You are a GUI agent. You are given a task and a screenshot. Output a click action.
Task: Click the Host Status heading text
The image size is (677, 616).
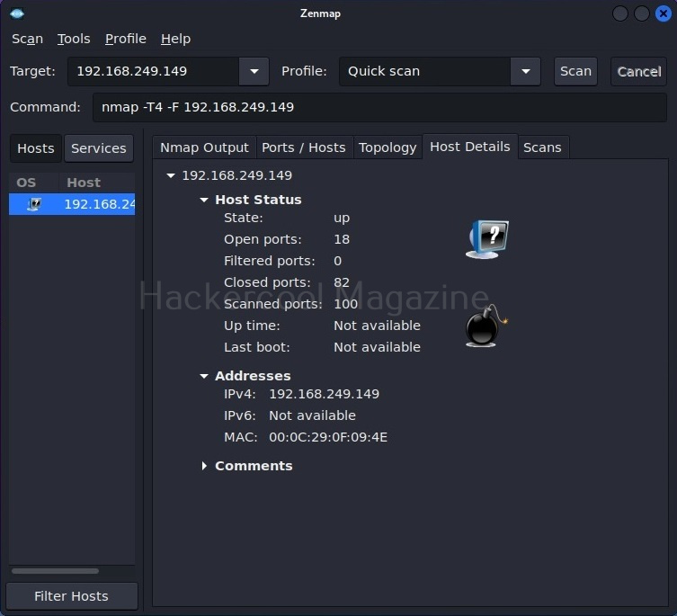click(258, 200)
